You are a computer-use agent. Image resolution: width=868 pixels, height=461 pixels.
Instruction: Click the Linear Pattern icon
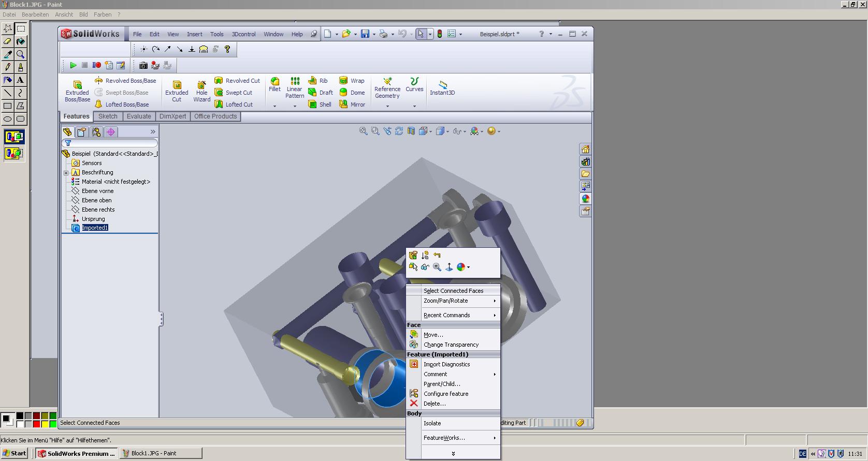pos(295,81)
